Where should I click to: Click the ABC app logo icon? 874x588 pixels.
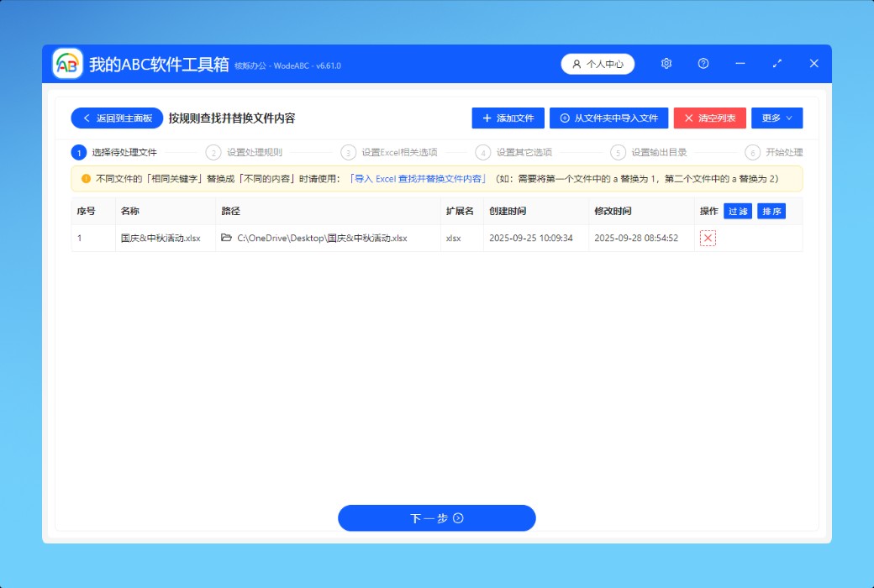(67, 64)
